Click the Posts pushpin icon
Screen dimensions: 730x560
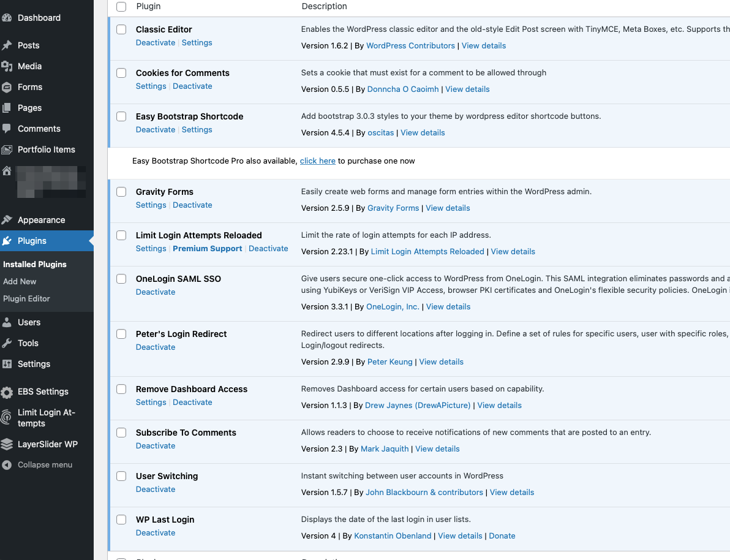[x=7, y=45]
